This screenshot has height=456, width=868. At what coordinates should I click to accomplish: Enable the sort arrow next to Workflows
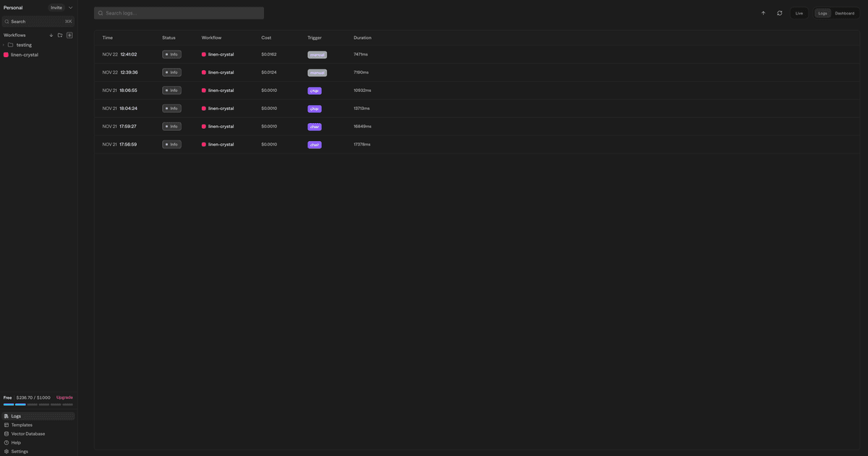[51, 35]
